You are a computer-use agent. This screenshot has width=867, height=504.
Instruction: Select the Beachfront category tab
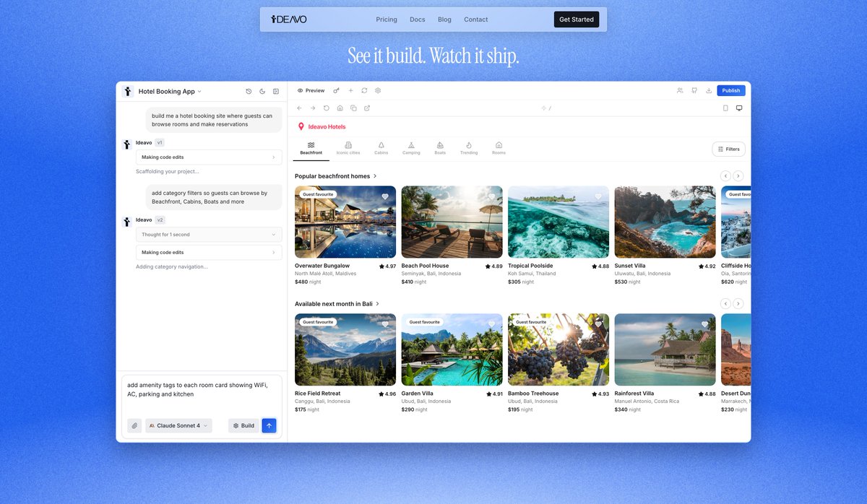click(311, 148)
